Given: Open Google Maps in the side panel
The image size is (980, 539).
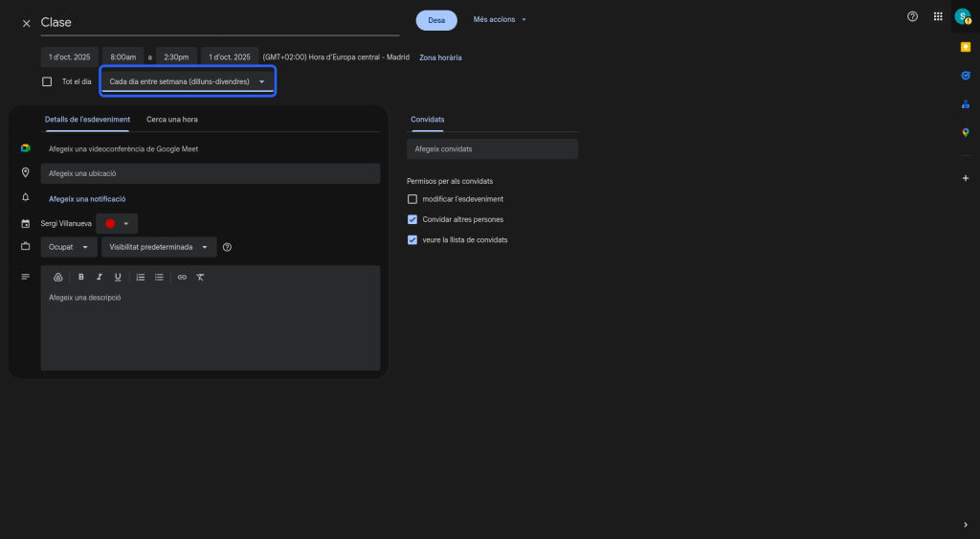Looking at the screenshot, I should pyautogui.click(x=965, y=133).
